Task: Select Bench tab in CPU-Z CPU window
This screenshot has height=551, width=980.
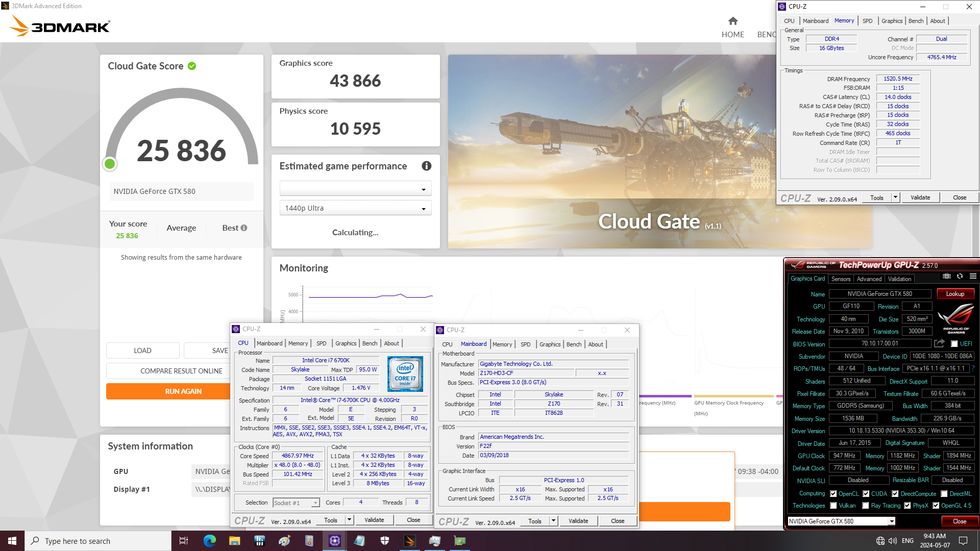Action: pyautogui.click(x=370, y=343)
